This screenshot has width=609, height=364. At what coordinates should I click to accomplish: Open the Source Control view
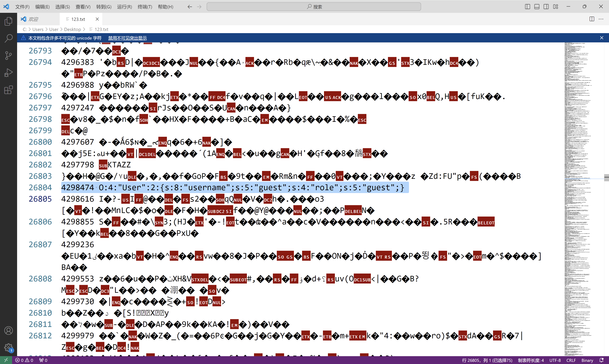[x=8, y=55]
